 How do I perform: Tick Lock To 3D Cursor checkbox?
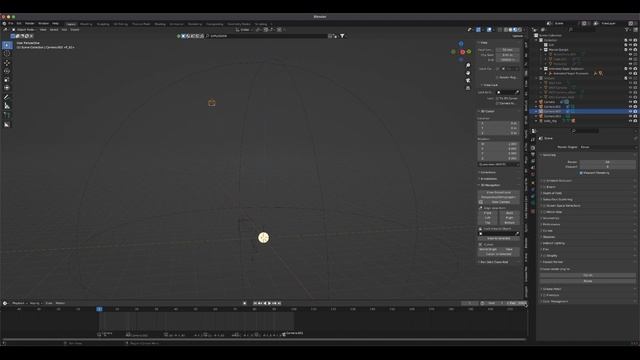[498, 98]
